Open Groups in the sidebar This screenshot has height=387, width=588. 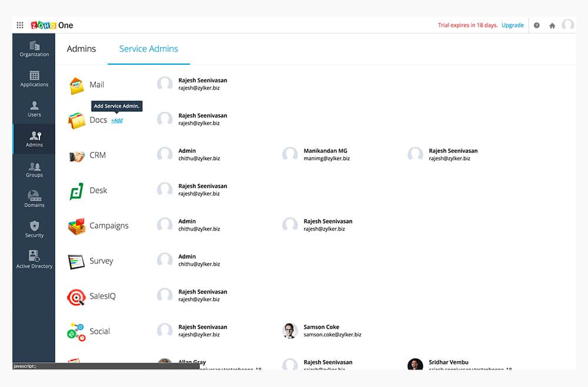34,169
